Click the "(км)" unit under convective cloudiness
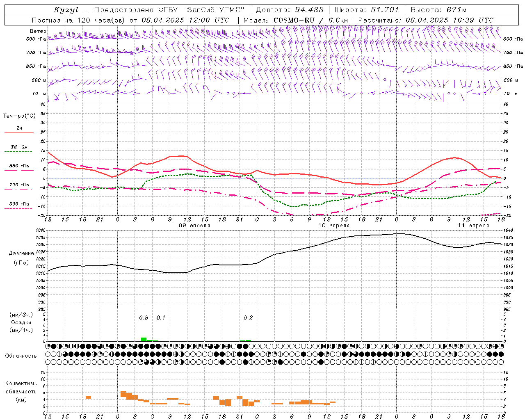The width and height of the screenshot is (525, 420). pos(21,399)
